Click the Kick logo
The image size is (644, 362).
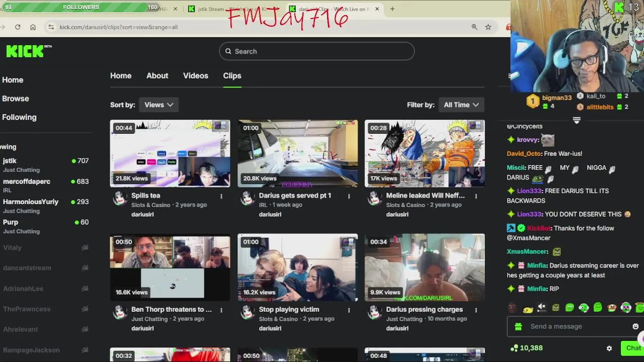click(x=29, y=51)
